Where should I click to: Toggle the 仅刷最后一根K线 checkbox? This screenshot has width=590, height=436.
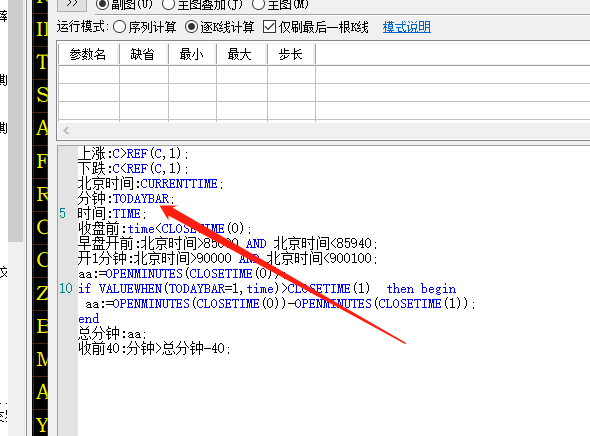[x=316, y=27]
